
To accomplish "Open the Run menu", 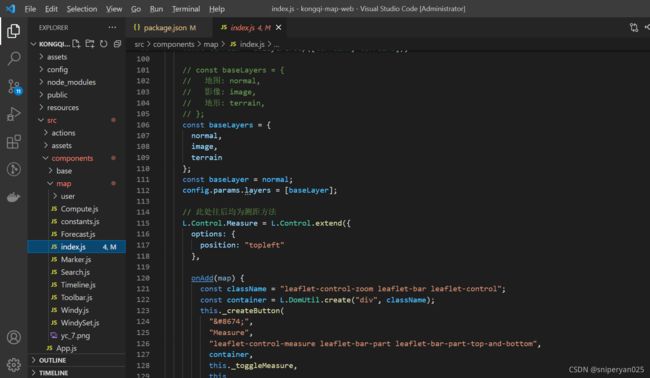I will (156, 9).
